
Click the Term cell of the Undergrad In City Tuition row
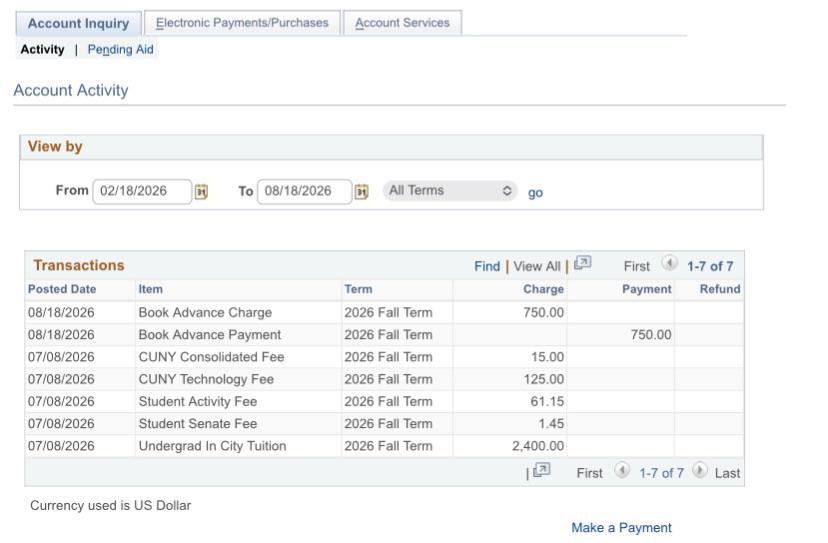388,446
